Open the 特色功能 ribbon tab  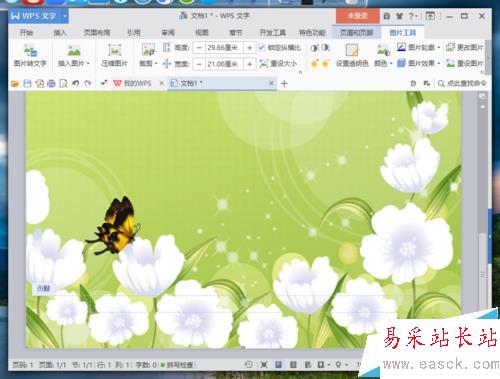[312, 33]
